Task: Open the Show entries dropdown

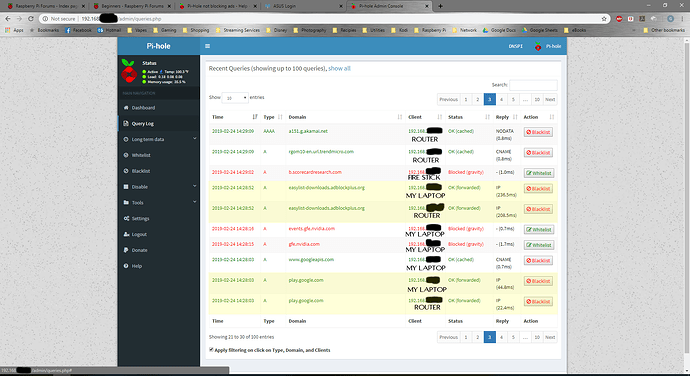Action: (235, 98)
